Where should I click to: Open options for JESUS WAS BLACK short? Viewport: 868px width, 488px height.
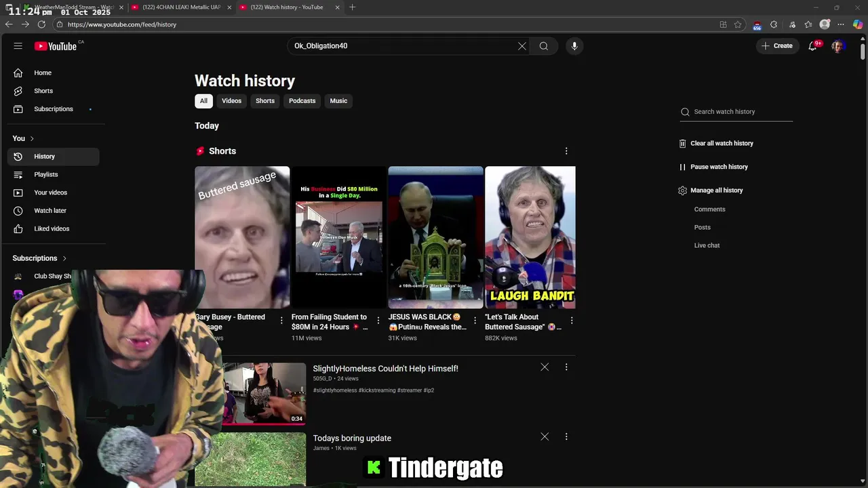click(475, 320)
